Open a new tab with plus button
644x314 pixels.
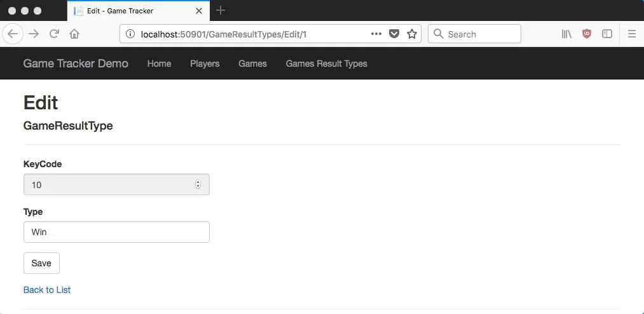pyautogui.click(x=221, y=11)
